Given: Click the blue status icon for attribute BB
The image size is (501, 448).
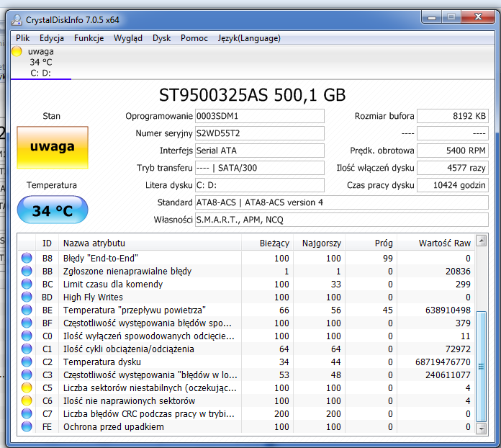Looking at the screenshot, I should [27, 271].
